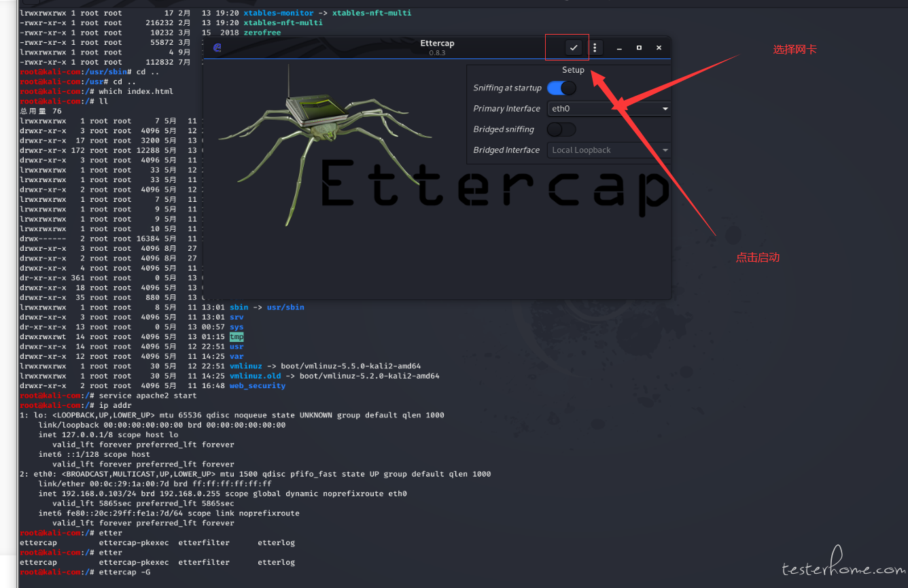Click the vmlinuz.old symlink name
The height and width of the screenshot is (588, 908).
click(x=255, y=376)
